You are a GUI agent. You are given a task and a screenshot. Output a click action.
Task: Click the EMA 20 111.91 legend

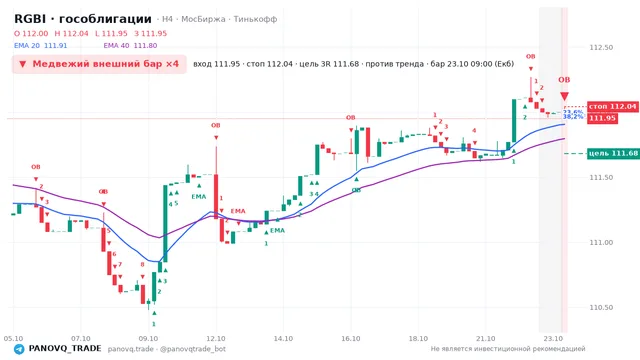[40, 46]
